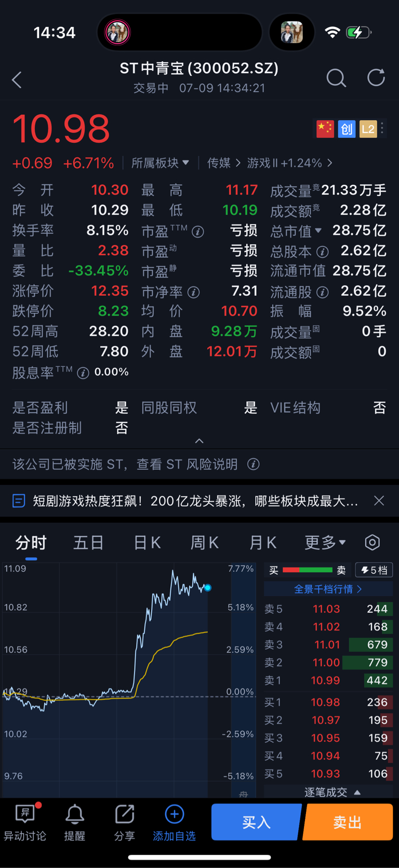Select 买1 price 10.98

(325, 702)
